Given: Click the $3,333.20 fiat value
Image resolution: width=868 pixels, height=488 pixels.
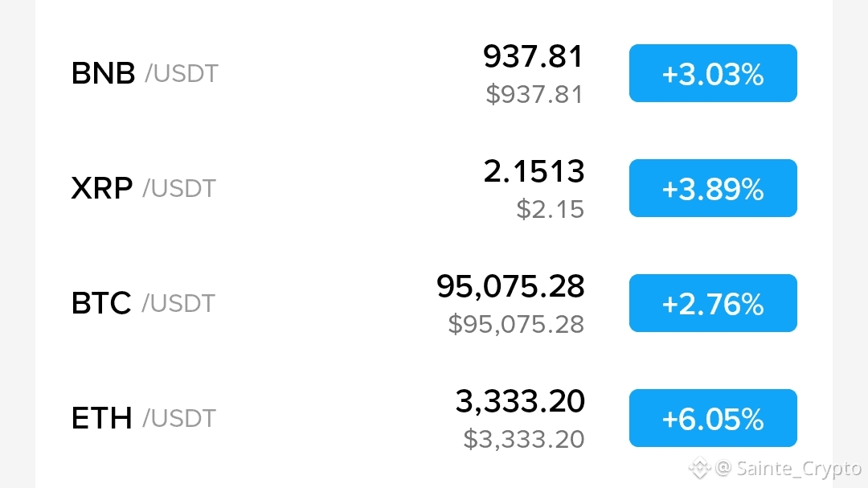Looking at the screenshot, I should tap(524, 439).
